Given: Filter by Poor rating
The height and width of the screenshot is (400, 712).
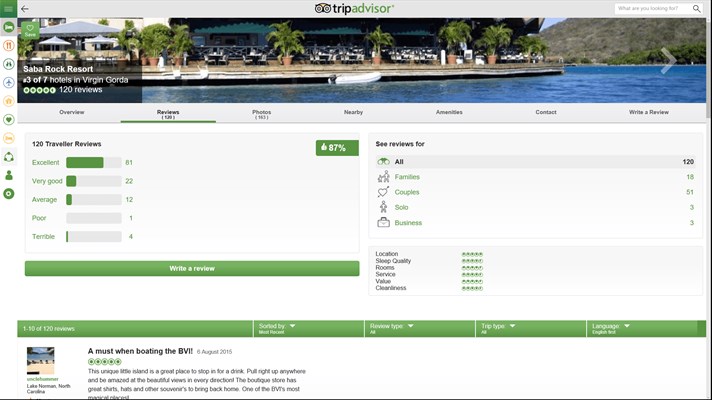Looking at the screenshot, I should coord(39,218).
